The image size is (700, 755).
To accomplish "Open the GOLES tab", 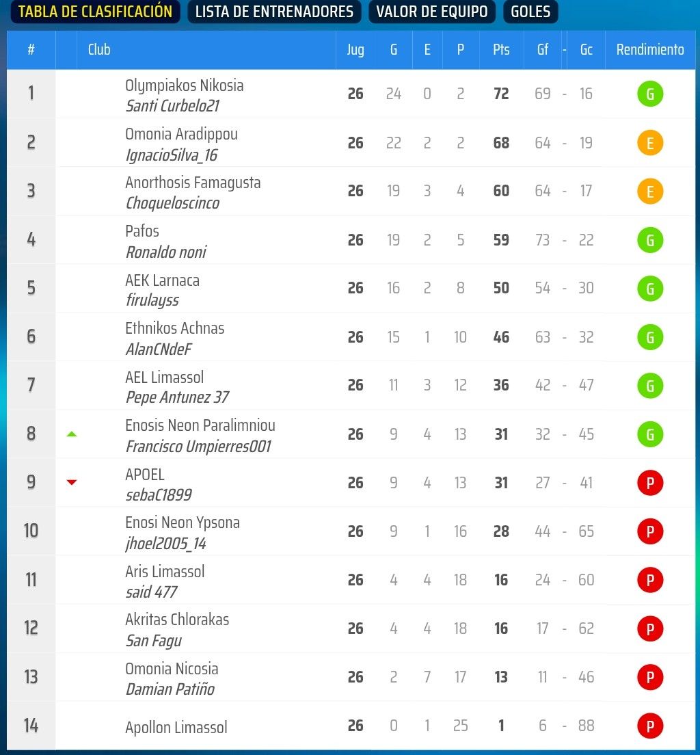I will pyautogui.click(x=530, y=12).
